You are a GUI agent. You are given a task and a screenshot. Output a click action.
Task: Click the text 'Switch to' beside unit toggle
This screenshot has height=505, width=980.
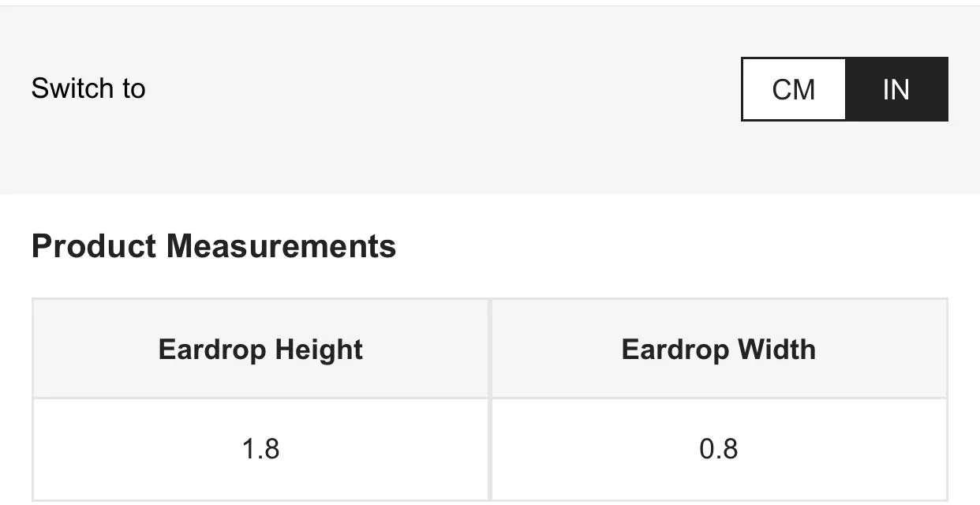tap(88, 88)
